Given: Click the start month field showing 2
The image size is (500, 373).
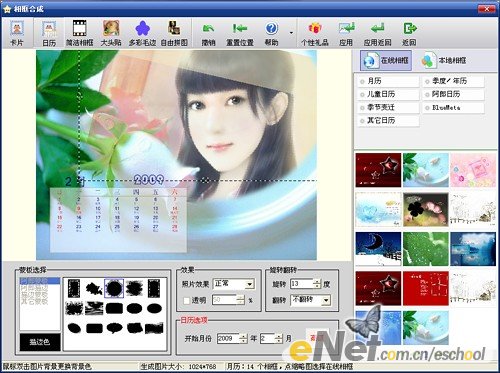Looking at the screenshot, I should 268,339.
